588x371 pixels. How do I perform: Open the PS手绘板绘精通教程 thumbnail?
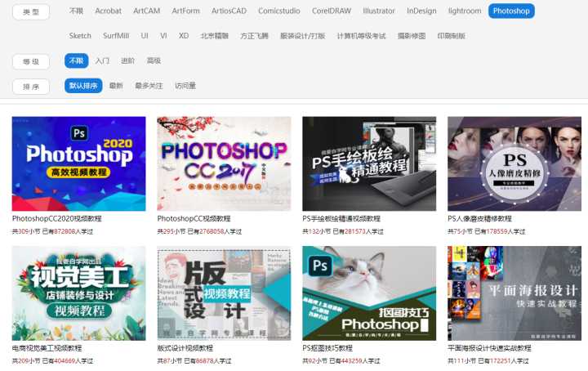click(369, 163)
